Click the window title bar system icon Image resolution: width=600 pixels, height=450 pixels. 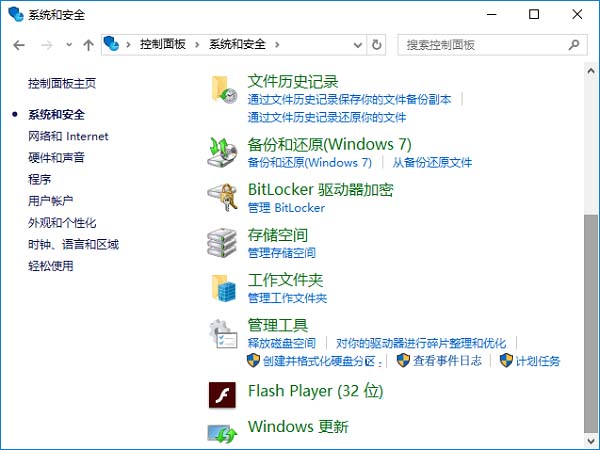pos(16,14)
